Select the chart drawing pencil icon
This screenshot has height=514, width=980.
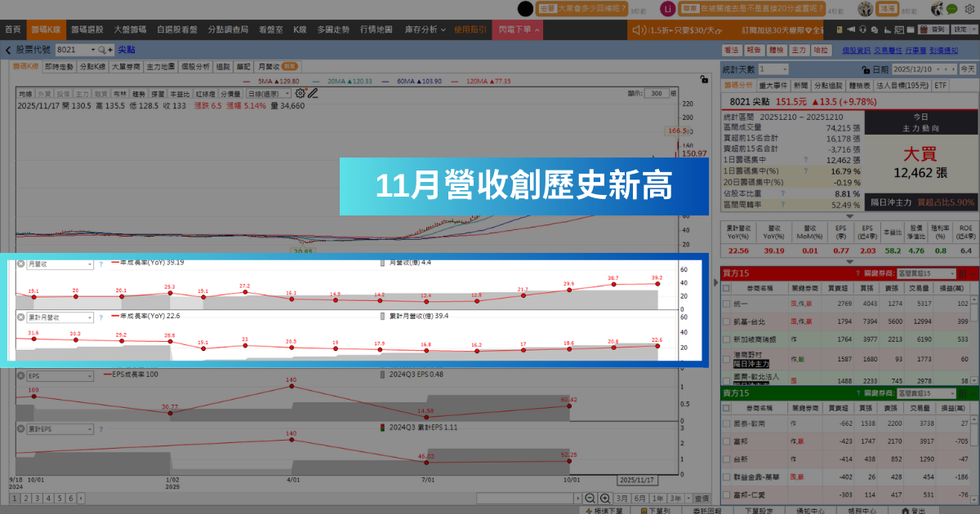pos(314,92)
